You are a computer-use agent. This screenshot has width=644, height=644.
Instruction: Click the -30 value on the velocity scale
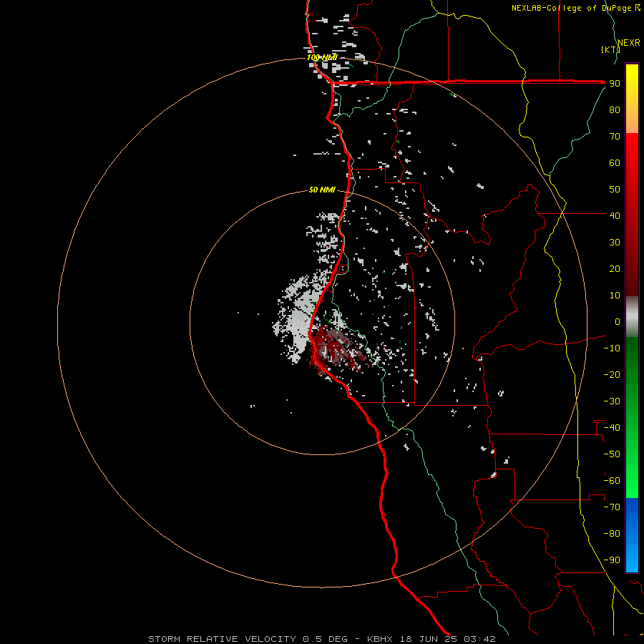tap(612, 401)
